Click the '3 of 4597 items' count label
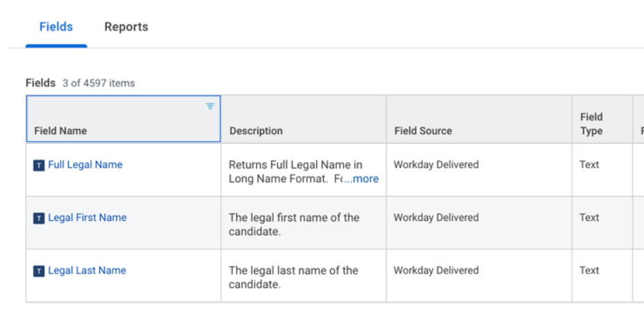 99,83
